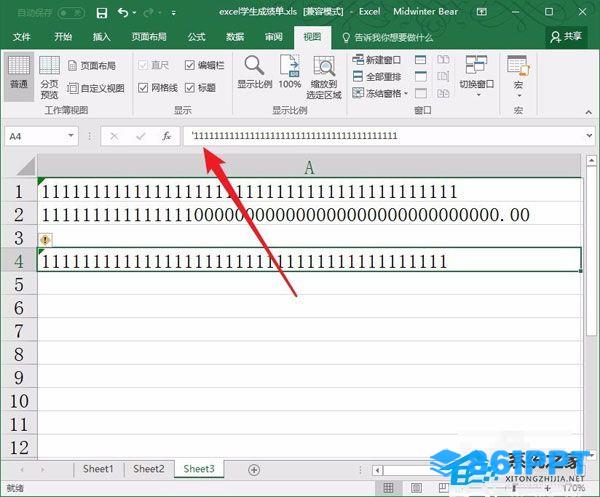Click Reset Window Position icon
The width and height of the screenshot is (600, 497).
coord(443,93)
